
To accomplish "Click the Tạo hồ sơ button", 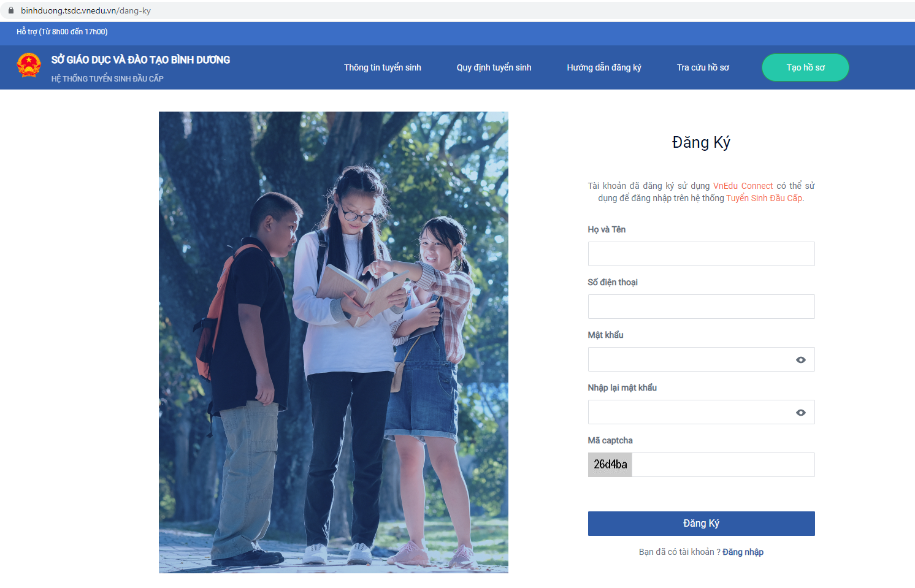I will pyautogui.click(x=805, y=67).
